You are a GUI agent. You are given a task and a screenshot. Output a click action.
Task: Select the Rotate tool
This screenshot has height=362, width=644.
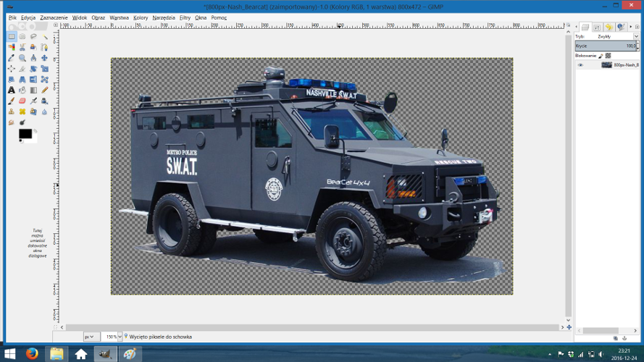pos(33,69)
